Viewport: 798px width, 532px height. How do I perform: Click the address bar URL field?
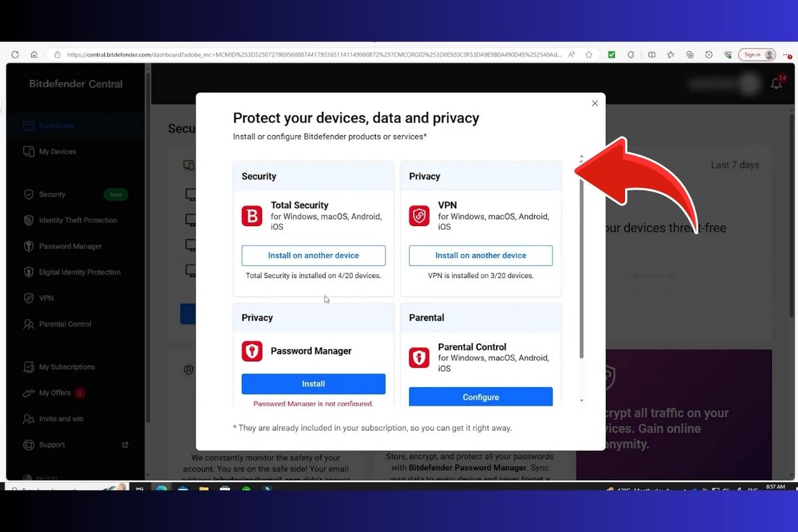(314, 55)
